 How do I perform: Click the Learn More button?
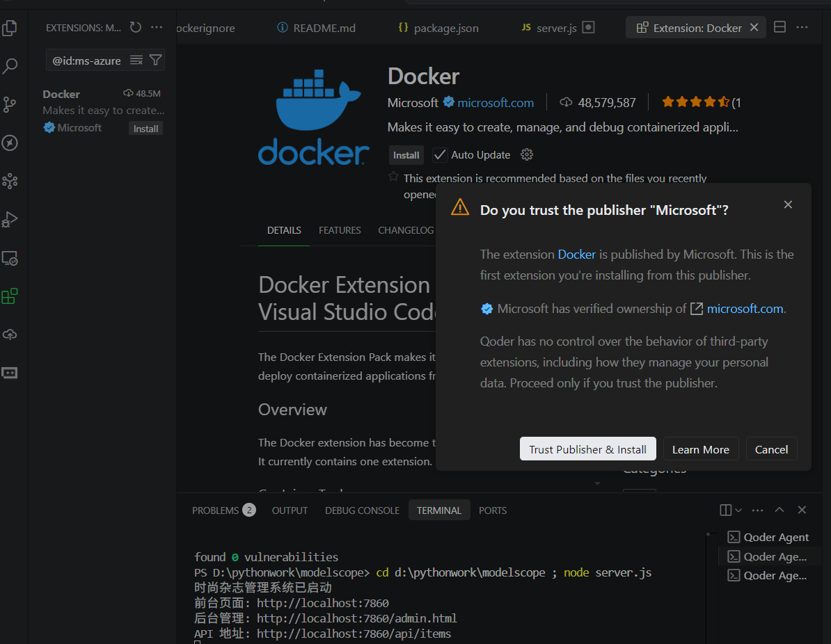coord(701,449)
